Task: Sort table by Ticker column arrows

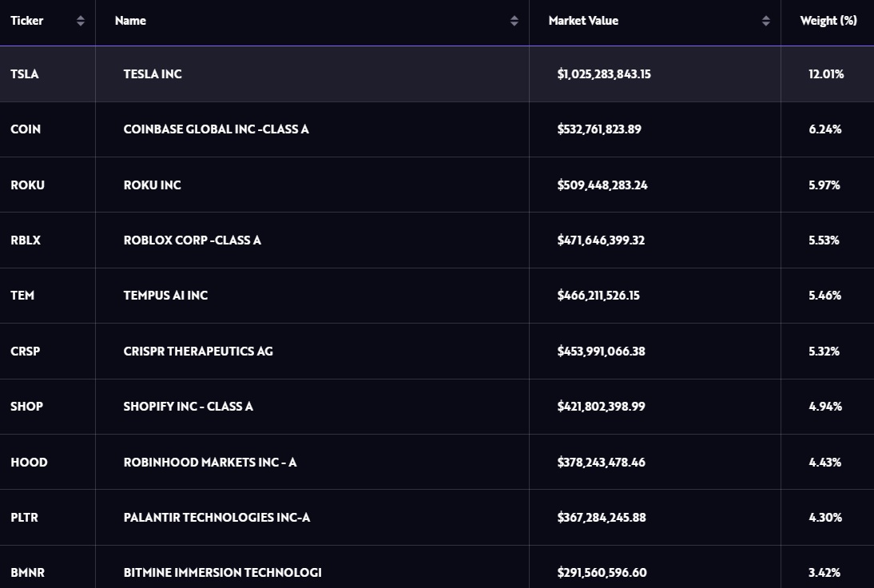Action: pos(80,21)
